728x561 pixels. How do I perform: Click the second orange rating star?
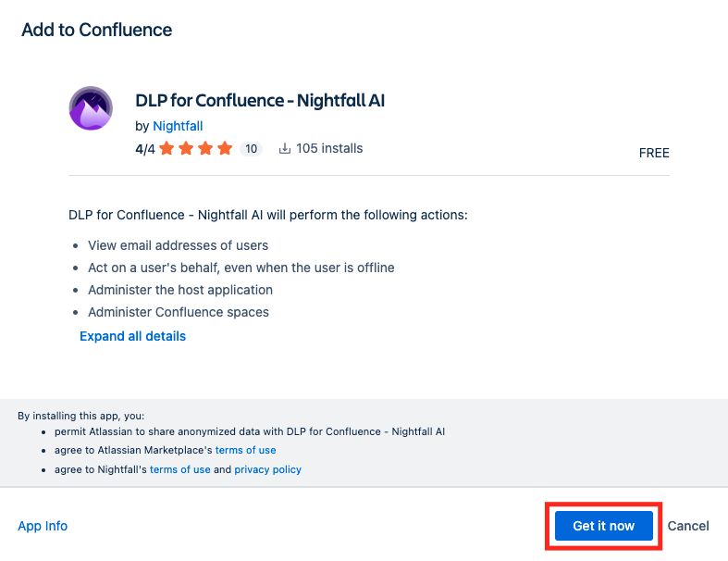[x=186, y=148]
